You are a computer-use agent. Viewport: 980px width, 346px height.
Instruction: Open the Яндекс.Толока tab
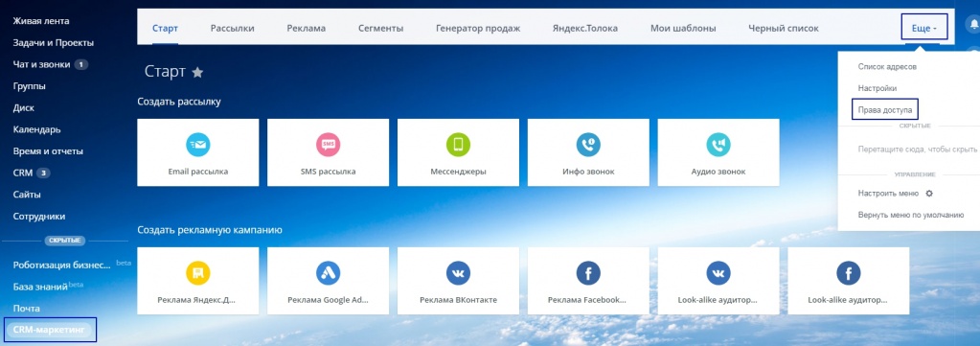pyautogui.click(x=585, y=28)
